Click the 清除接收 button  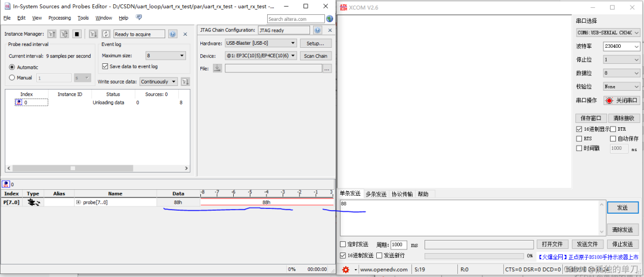point(624,118)
